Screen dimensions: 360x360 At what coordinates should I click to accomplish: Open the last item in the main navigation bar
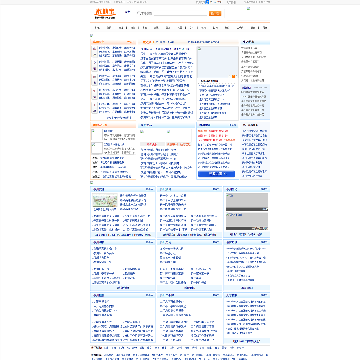[x=265, y=28]
